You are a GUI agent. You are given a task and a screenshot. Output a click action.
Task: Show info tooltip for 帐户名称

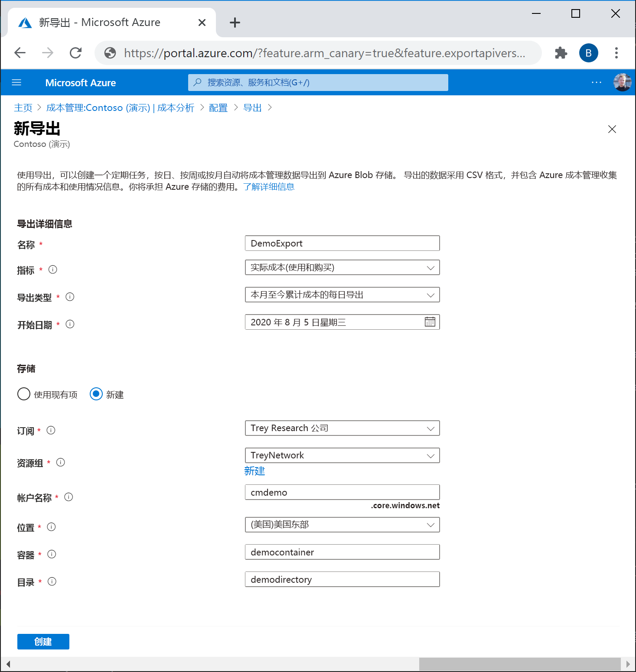[x=68, y=497]
